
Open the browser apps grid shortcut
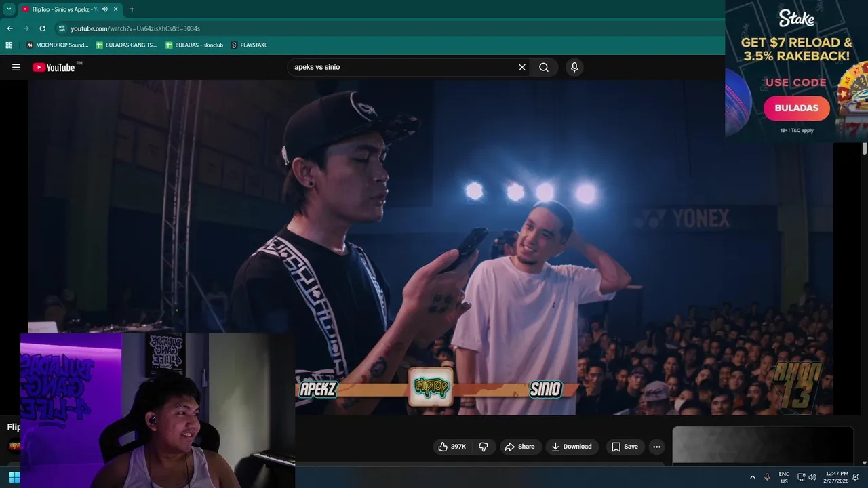[9, 45]
